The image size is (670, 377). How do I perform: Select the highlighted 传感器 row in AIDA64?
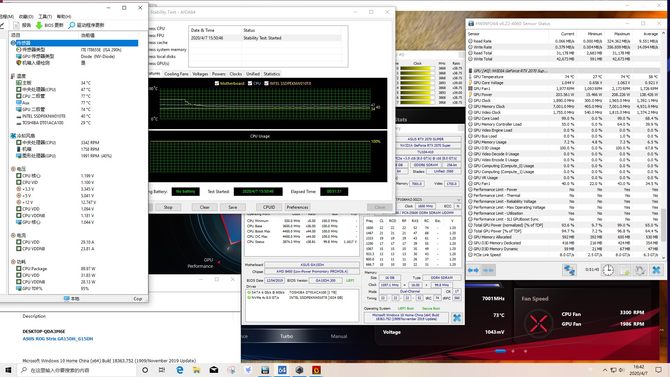click(74, 43)
